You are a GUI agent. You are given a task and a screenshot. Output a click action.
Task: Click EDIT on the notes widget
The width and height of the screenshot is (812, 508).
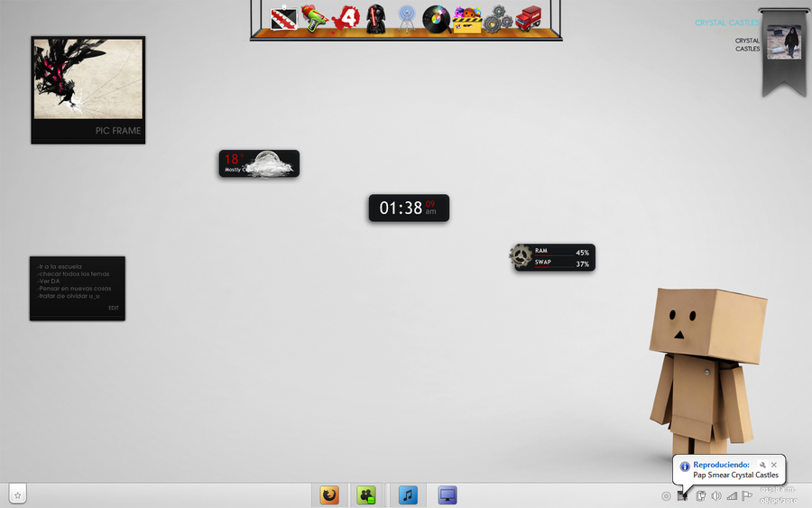[114, 308]
